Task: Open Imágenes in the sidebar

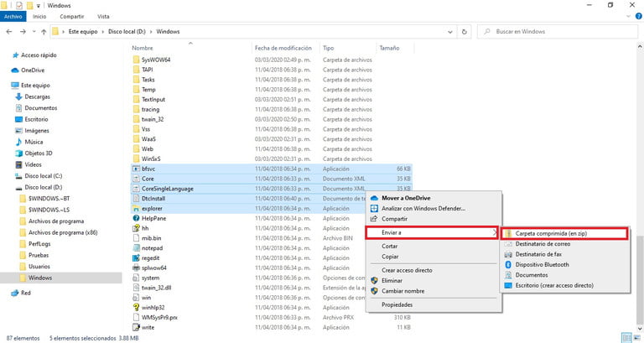Action: pyautogui.click(x=37, y=131)
